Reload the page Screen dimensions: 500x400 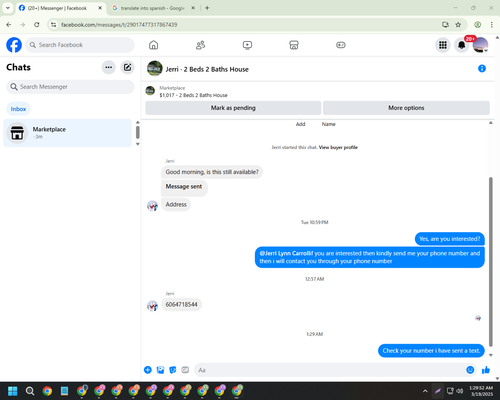click(37, 25)
